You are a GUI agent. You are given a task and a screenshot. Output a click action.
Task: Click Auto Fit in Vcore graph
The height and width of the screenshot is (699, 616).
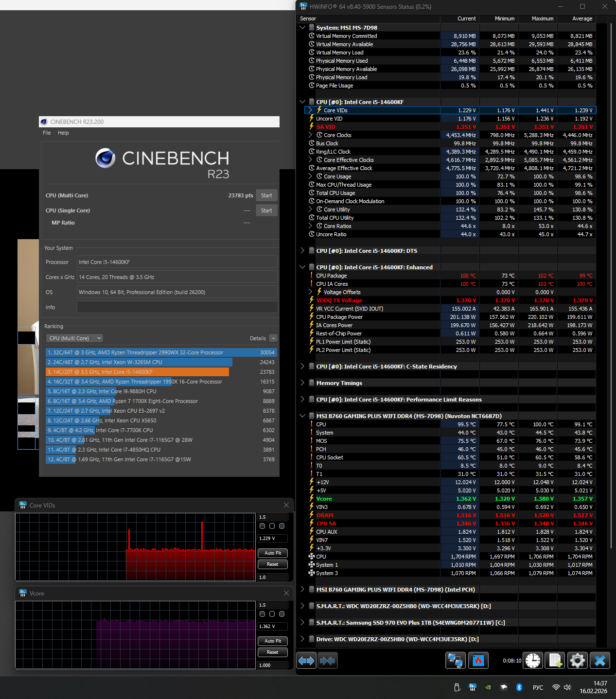pyautogui.click(x=273, y=641)
